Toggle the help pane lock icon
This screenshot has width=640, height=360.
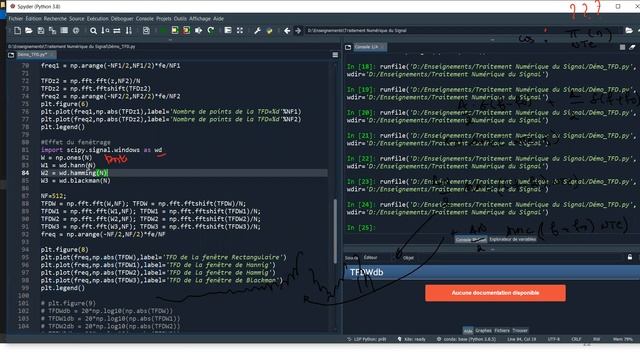coord(630,257)
